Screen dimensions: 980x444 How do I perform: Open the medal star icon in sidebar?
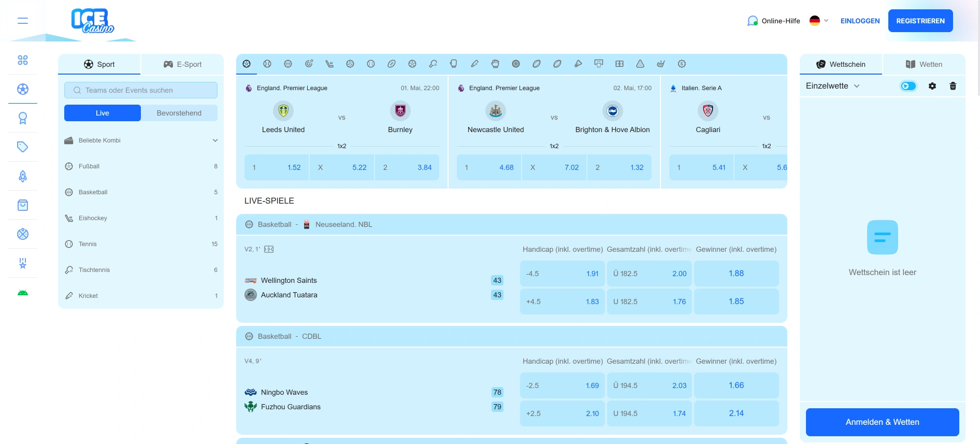point(23,263)
